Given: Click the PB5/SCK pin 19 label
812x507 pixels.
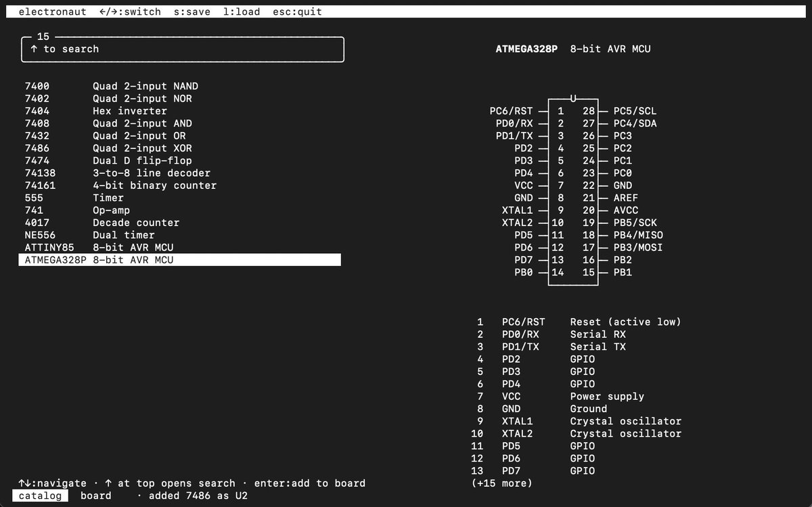Looking at the screenshot, I should pos(635,223).
